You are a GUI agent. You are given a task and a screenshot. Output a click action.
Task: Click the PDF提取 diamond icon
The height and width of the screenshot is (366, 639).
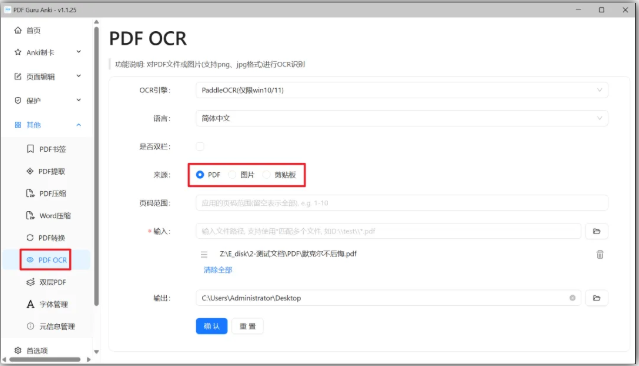click(x=30, y=171)
